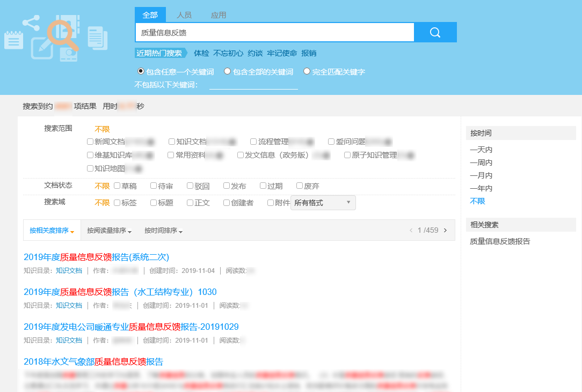Open the 所有格式 format dropdown
Screen dimensions: 582x392
coord(323,203)
